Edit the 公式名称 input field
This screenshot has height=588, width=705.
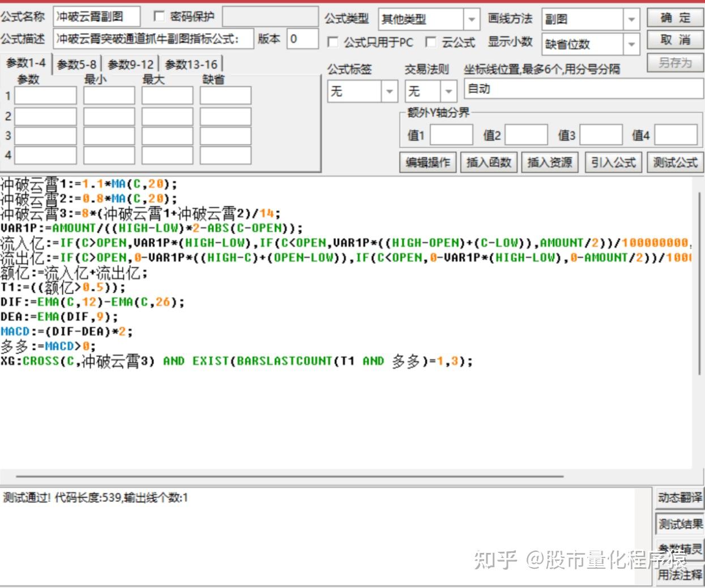(x=96, y=17)
